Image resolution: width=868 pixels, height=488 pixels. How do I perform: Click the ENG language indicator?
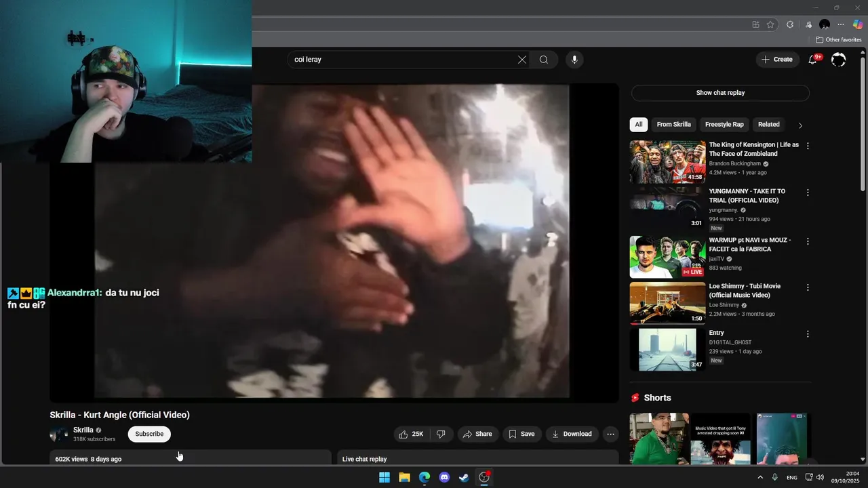pos(791,477)
